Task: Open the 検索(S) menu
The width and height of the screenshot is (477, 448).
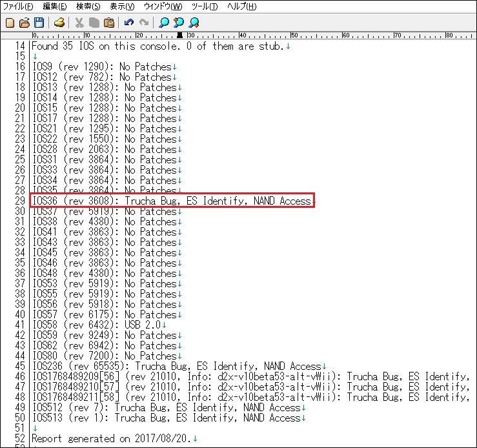Action: (x=88, y=6)
